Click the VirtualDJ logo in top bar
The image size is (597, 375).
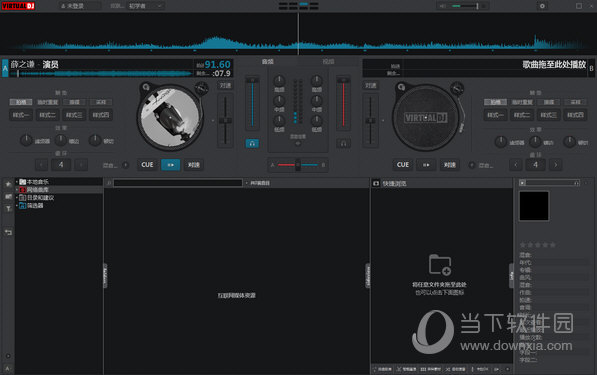(x=18, y=6)
